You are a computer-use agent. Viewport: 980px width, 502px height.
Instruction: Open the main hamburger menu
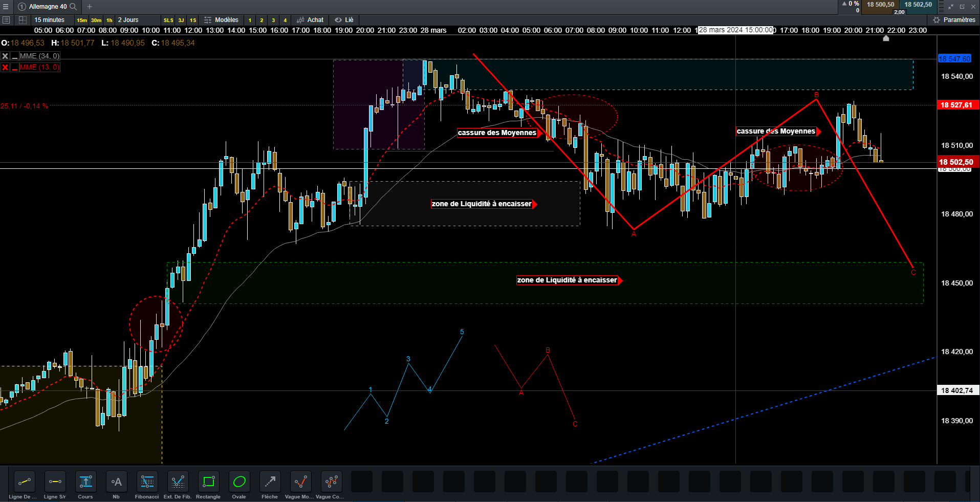click(6, 7)
